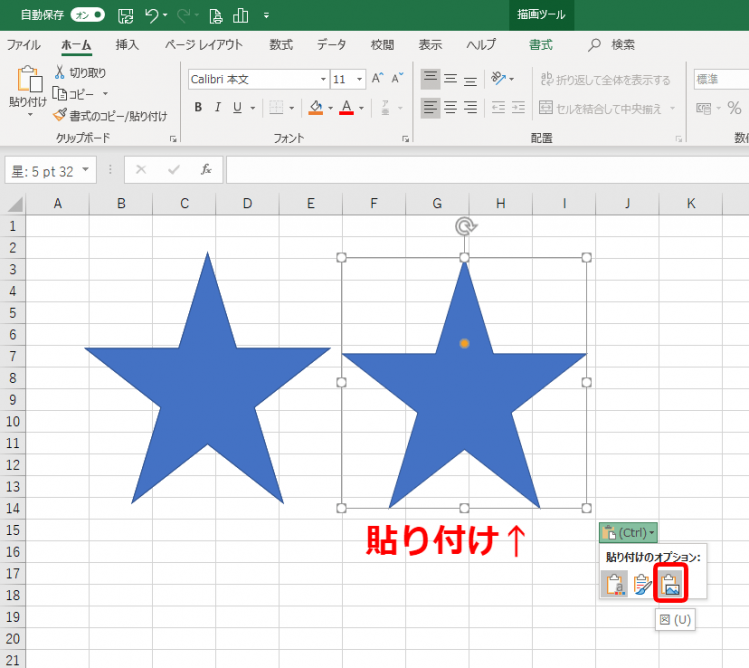Click the text orientation icon
The height and width of the screenshot is (668, 749).
point(498,78)
